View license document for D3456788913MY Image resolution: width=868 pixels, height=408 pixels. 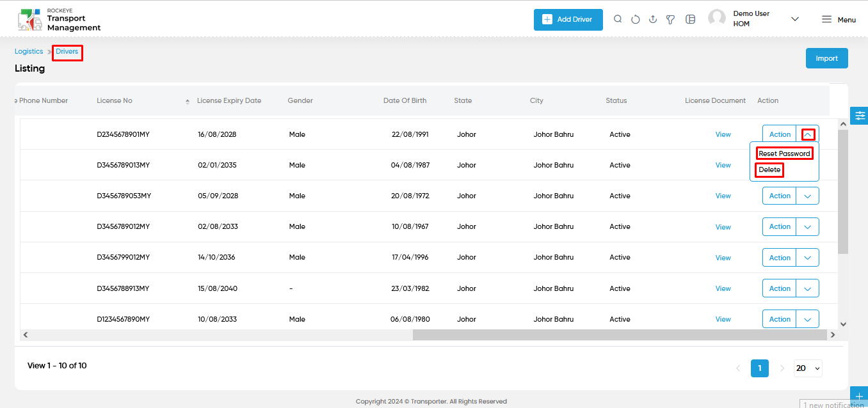(723, 288)
